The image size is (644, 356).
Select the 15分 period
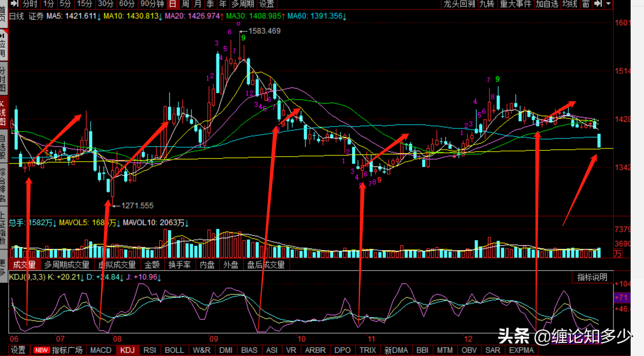tap(84, 4)
